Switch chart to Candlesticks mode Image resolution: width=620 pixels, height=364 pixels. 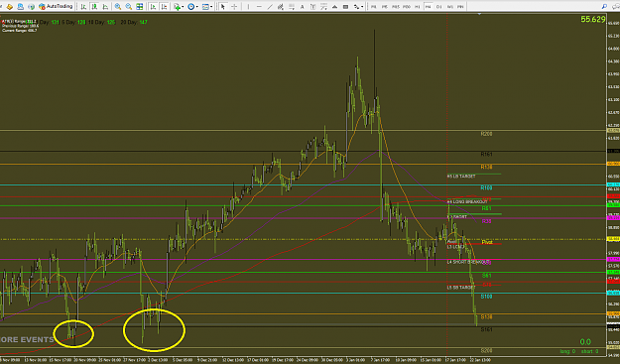pyautogui.click(x=94, y=7)
